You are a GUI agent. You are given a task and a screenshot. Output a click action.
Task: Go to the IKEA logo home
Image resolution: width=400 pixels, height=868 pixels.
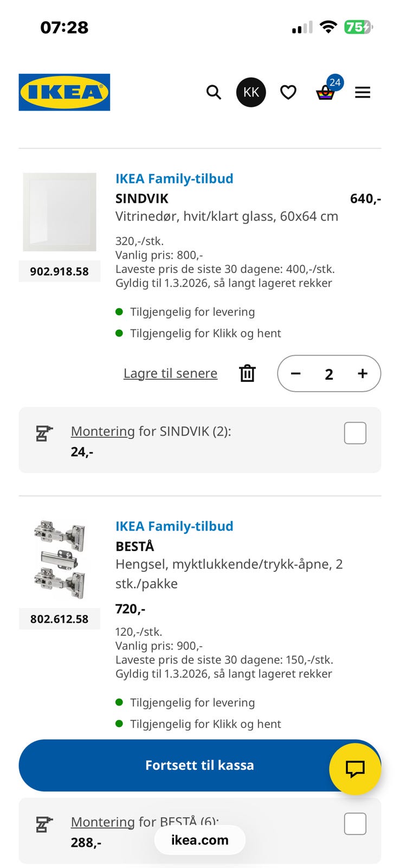[64, 92]
